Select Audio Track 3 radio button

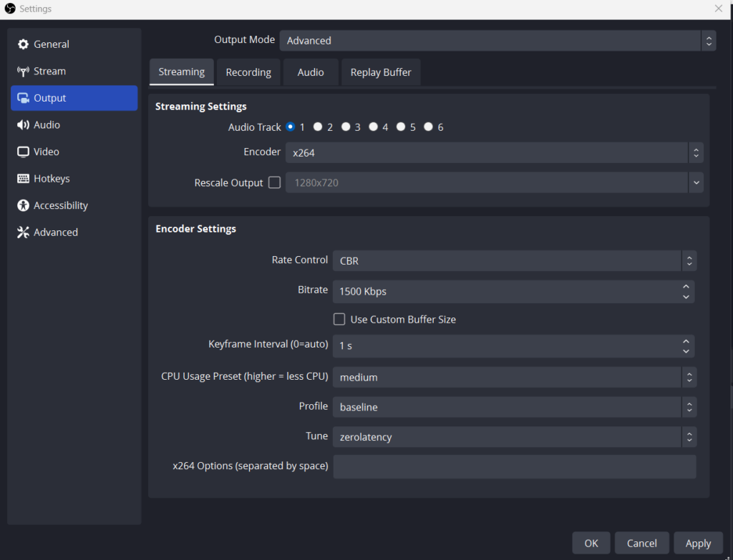coord(346,127)
